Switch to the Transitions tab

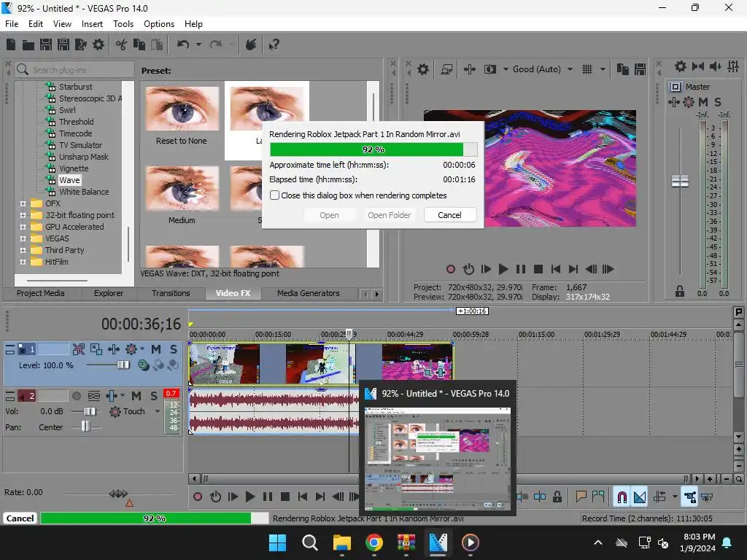(x=171, y=293)
